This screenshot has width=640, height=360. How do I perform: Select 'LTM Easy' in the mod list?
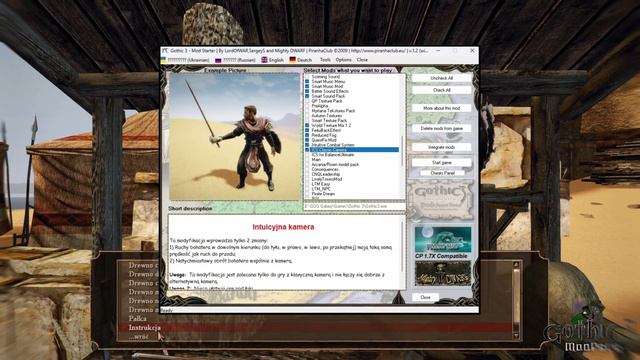[321, 184]
